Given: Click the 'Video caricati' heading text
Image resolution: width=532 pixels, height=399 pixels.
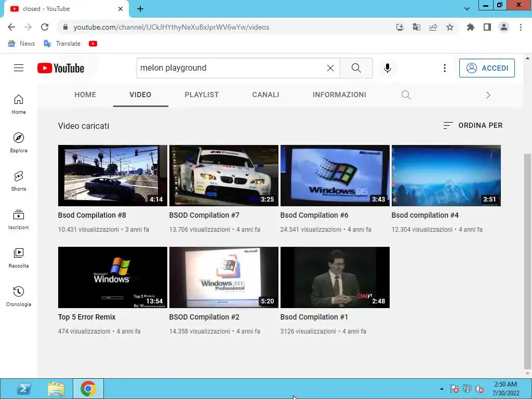Looking at the screenshot, I should [84, 126].
